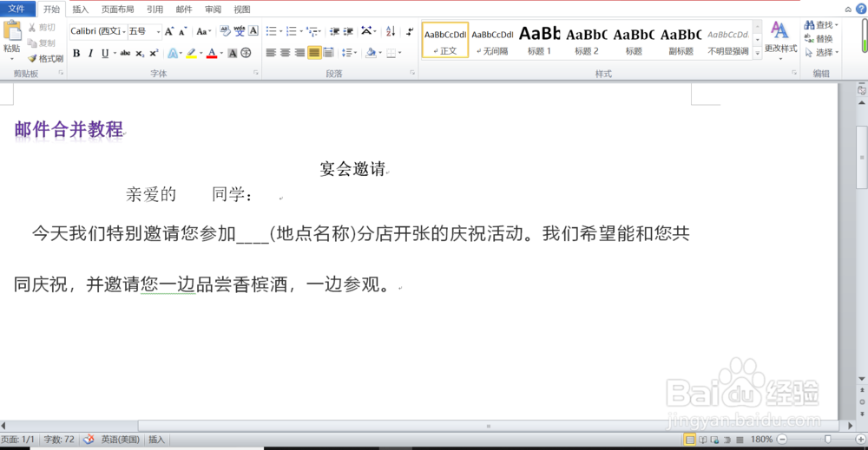868x450 pixels.
Task: Click Cut (剪切) in clipboard group
Action: (42, 28)
